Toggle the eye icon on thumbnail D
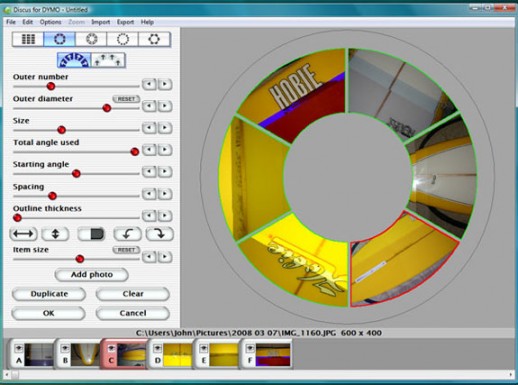Viewport: 518px width, 385px height. (x=158, y=348)
